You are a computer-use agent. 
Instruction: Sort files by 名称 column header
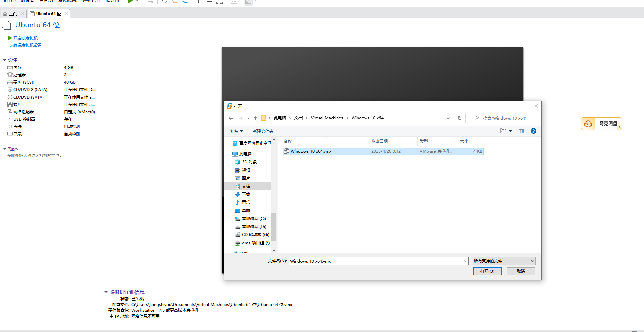pyautogui.click(x=325, y=141)
